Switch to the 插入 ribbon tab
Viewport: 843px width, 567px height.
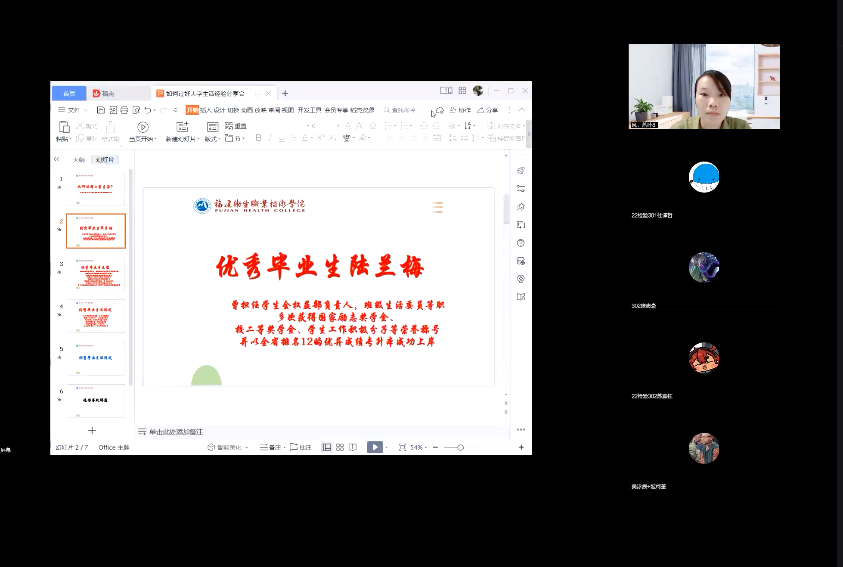[x=206, y=110]
